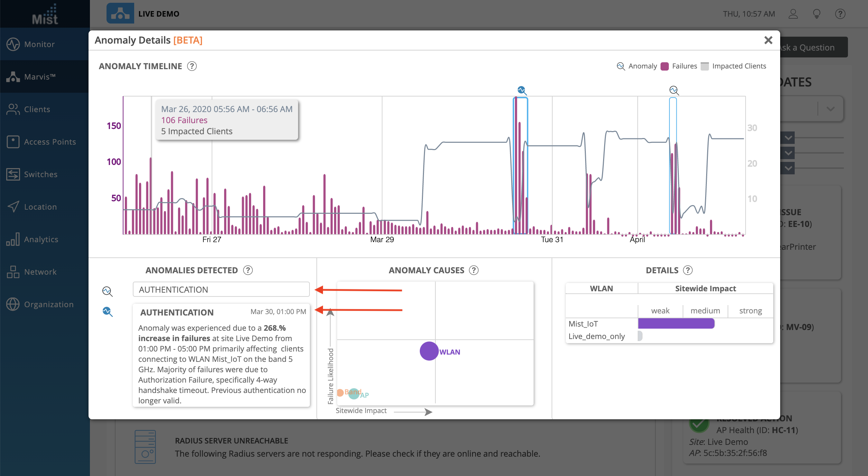Open the Analytics sidebar section

tap(41, 239)
